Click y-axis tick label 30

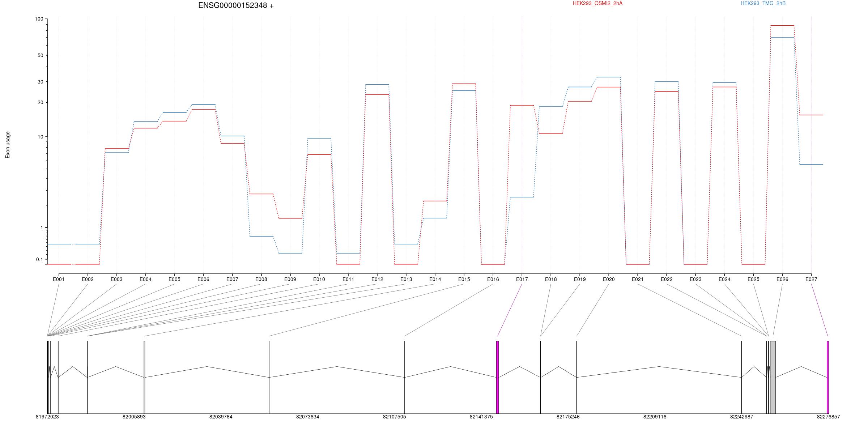40,82
